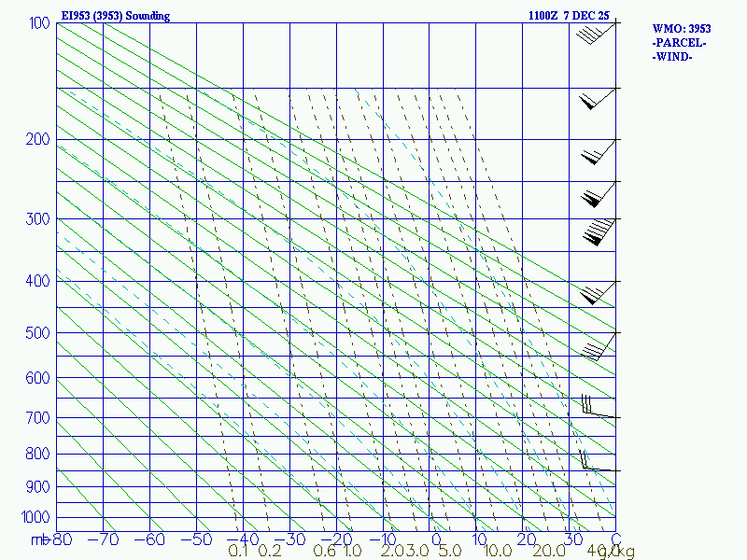Click the '-PARCEL-' legend entry
Viewport: 747px width, 560px height.
[x=680, y=43]
